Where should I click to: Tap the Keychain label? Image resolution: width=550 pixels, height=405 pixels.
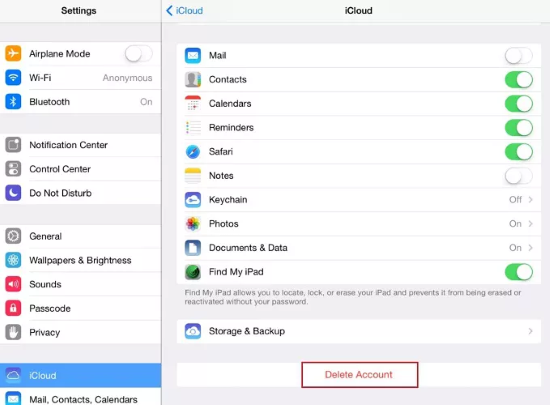[228, 200]
